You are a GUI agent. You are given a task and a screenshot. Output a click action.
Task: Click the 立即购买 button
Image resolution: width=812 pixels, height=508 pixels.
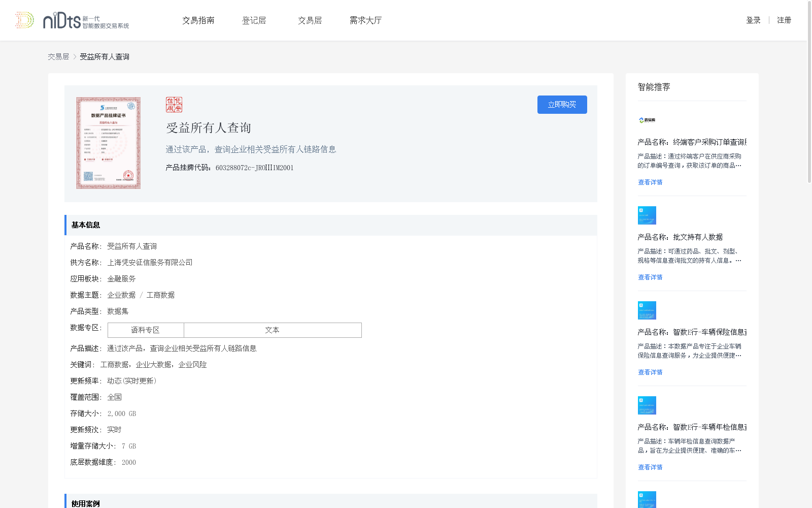pos(562,105)
